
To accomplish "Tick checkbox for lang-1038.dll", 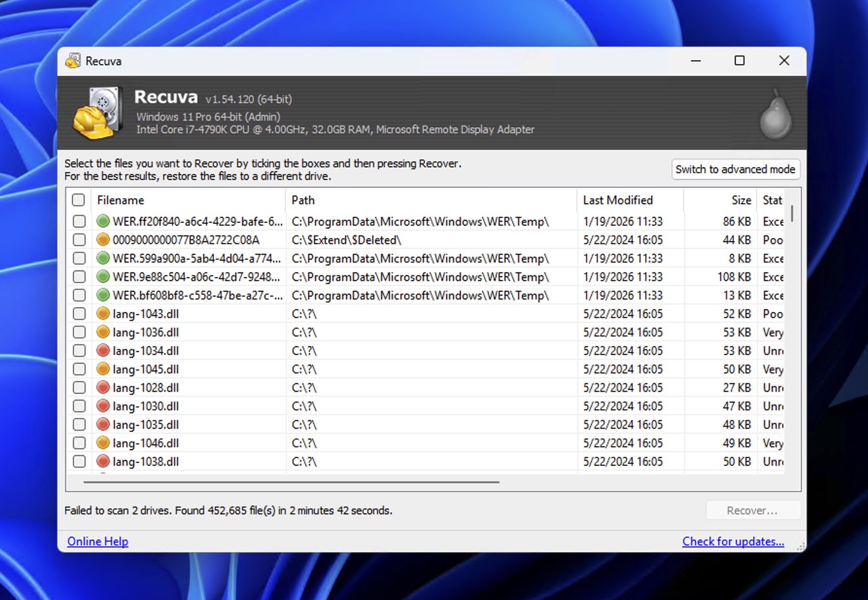I will [79, 461].
